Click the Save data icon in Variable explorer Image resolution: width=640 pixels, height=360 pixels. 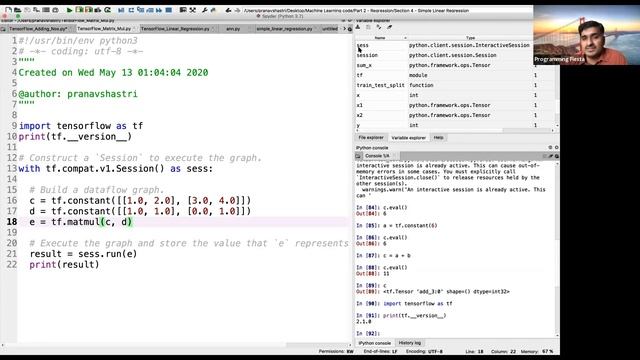pyautogui.click(x=368, y=27)
